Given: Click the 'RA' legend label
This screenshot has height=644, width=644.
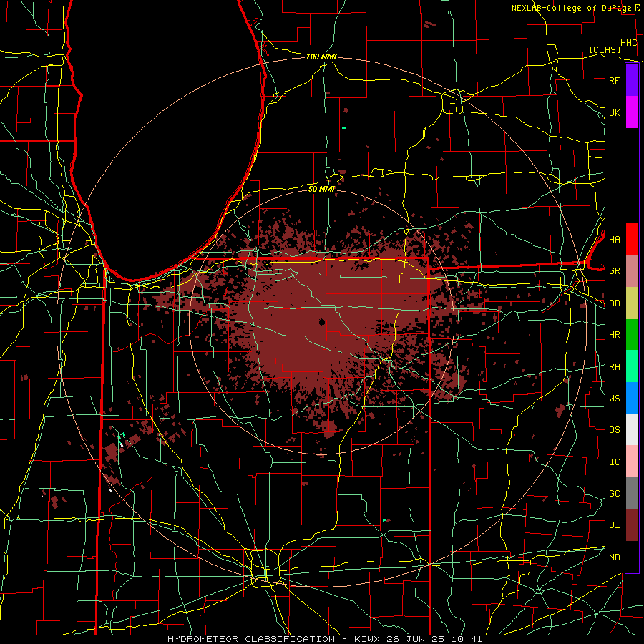Looking at the screenshot, I should 614,367.
